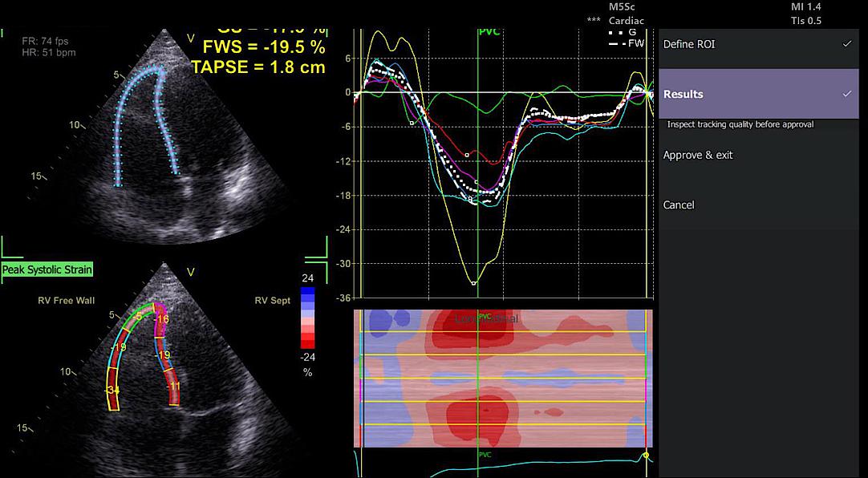This screenshot has width=868, height=478.
Task: Toggle the Define ROI checkmark
Action: tap(846, 44)
